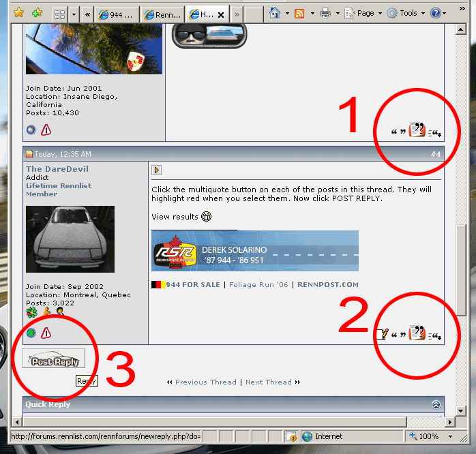Screen dimensions: 476x454
Task: Click The DareDevil's car avatar image
Action: pyautogui.click(x=70, y=239)
